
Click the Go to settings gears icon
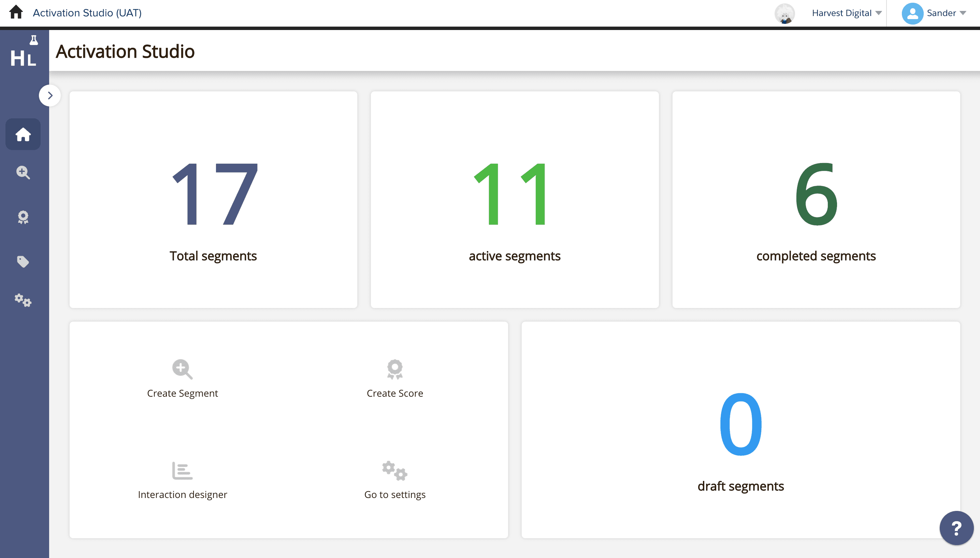coord(394,471)
